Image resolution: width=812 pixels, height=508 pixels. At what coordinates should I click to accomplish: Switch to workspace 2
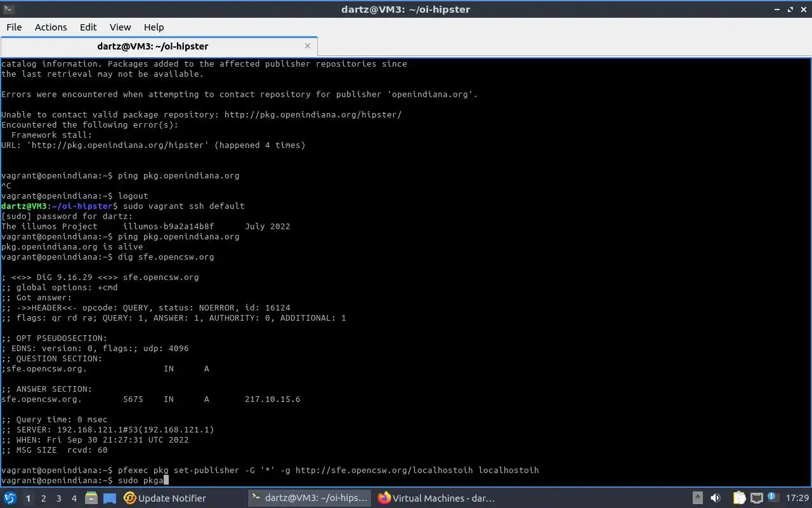coord(43,498)
